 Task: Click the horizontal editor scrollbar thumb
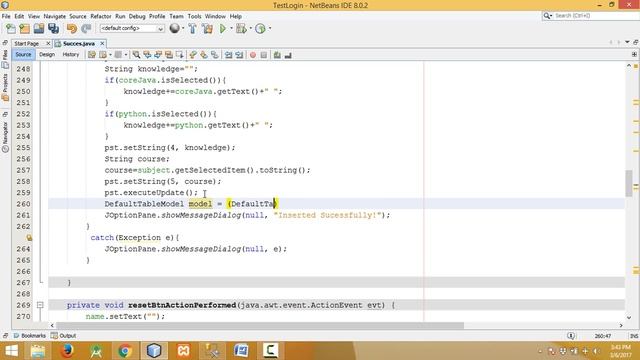pyautogui.click(x=260, y=325)
